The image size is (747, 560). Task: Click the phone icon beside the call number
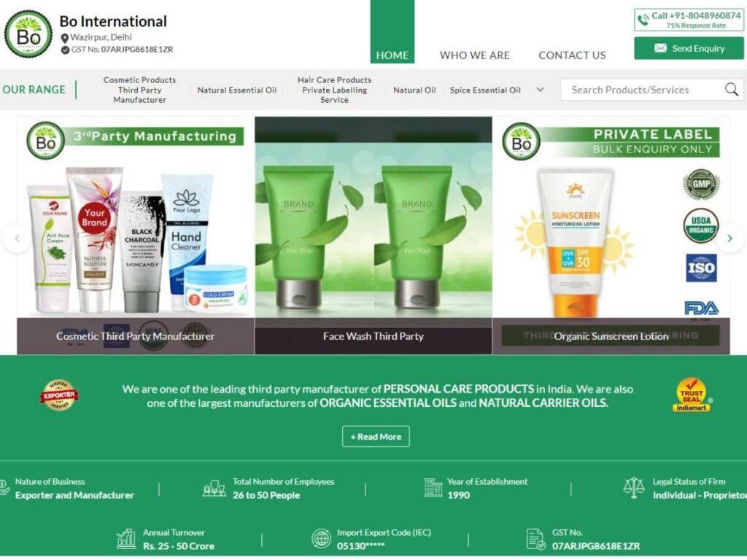pos(643,20)
